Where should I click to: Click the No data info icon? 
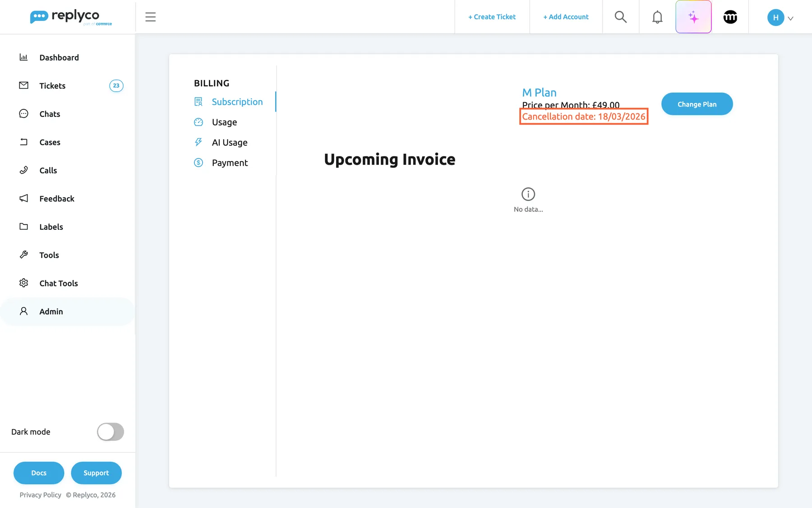click(x=528, y=194)
